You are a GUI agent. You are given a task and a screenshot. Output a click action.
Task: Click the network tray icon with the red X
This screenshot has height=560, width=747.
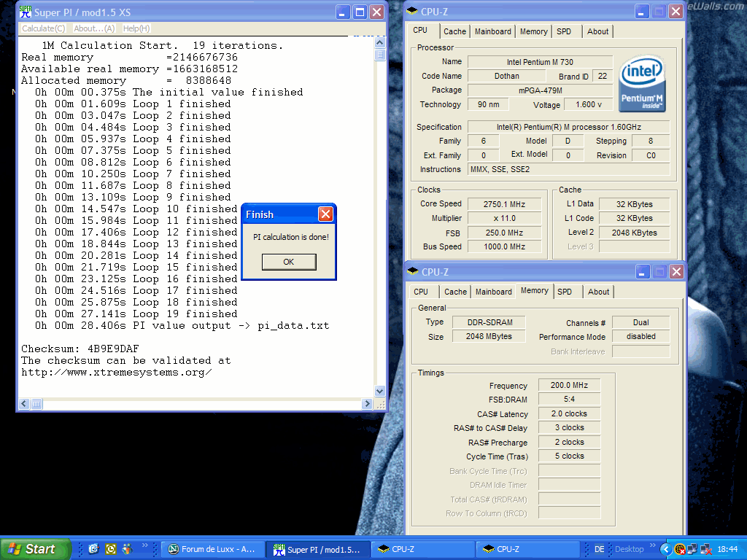click(706, 549)
